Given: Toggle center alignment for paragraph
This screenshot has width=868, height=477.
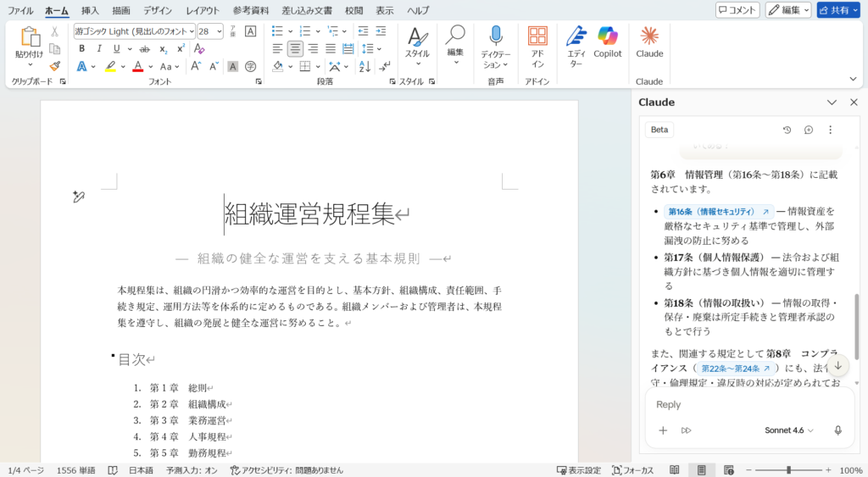Looking at the screenshot, I should [x=295, y=48].
